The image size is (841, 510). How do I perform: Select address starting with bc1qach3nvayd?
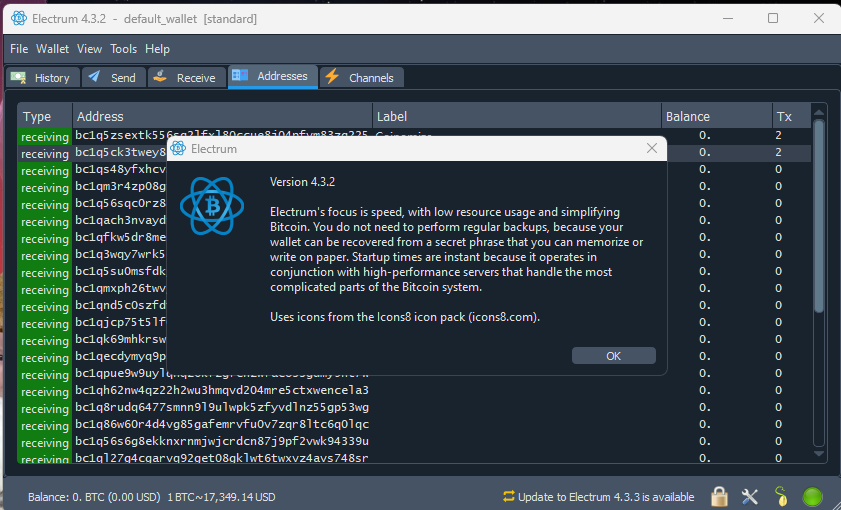[x=120, y=220]
